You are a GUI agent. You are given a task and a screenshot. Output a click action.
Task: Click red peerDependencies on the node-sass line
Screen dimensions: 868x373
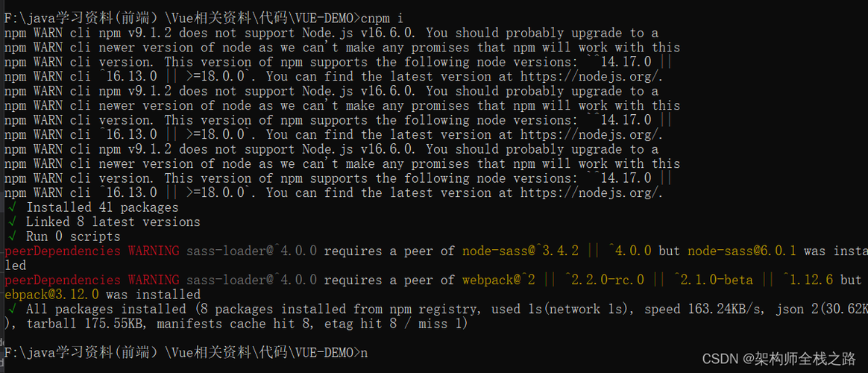pos(62,251)
